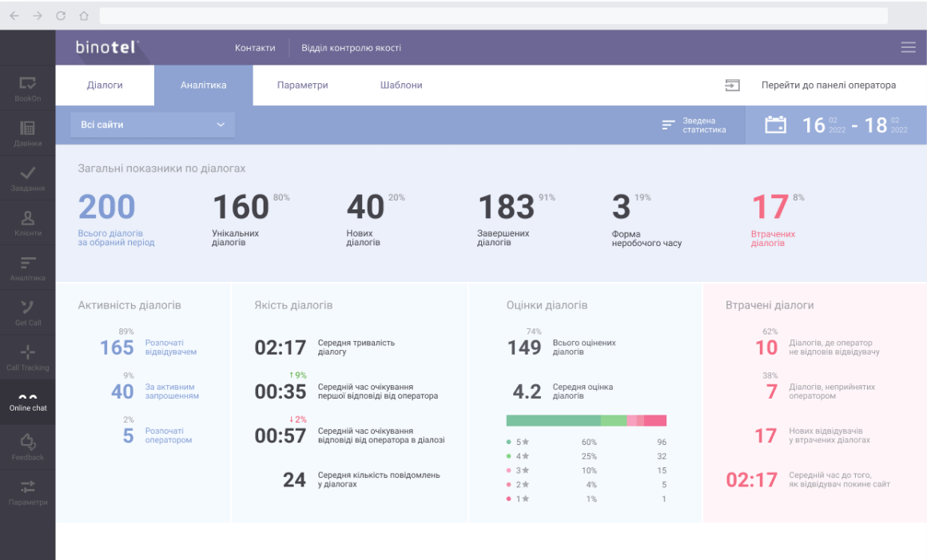Click the green segment of the ratings bar
927x560 pixels.
(x=553, y=420)
